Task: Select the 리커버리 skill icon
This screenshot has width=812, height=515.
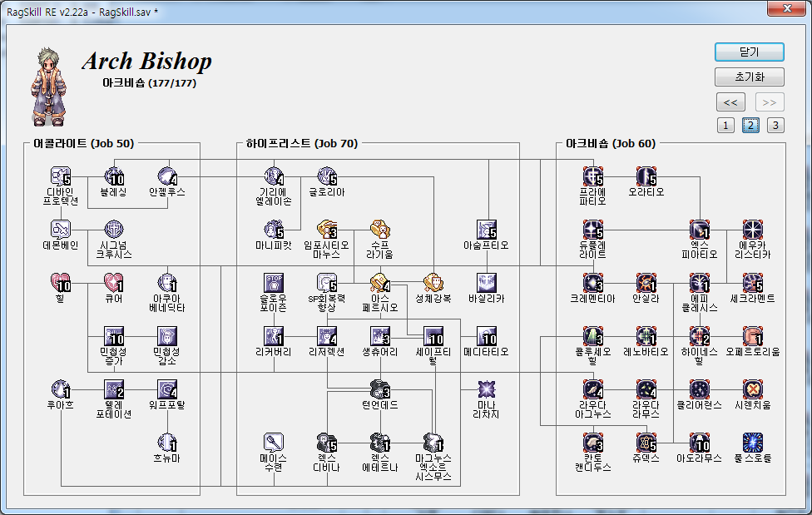Action: tap(274, 336)
